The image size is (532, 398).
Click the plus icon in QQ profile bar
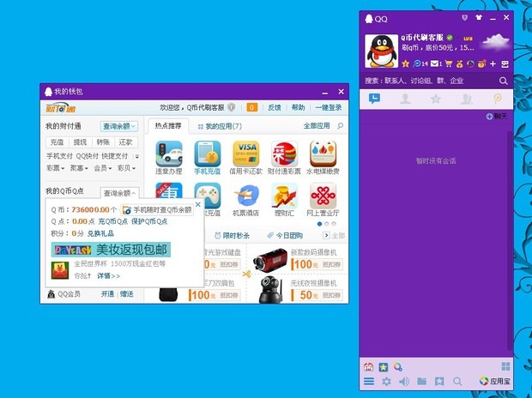[493, 63]
